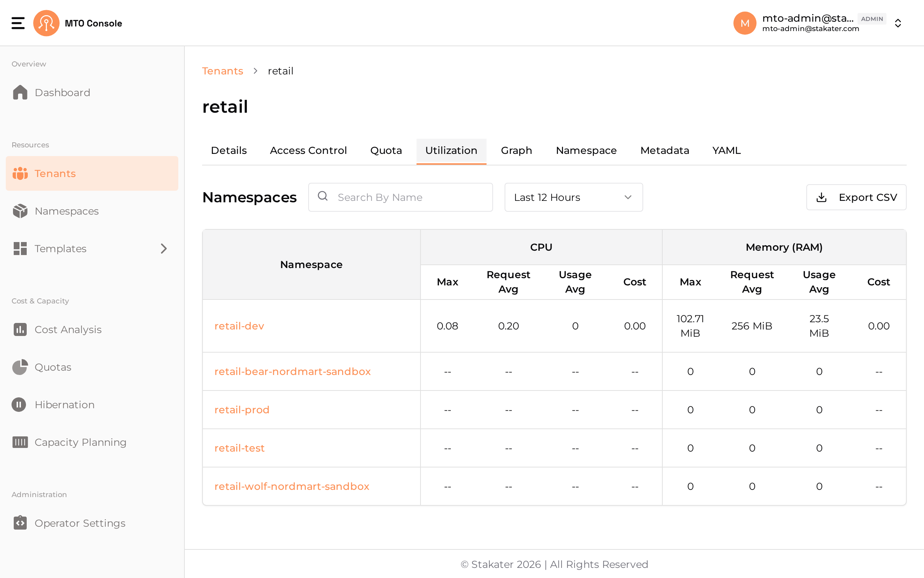Open the Last 12 Hours dropdown

(x=574, y=197)
